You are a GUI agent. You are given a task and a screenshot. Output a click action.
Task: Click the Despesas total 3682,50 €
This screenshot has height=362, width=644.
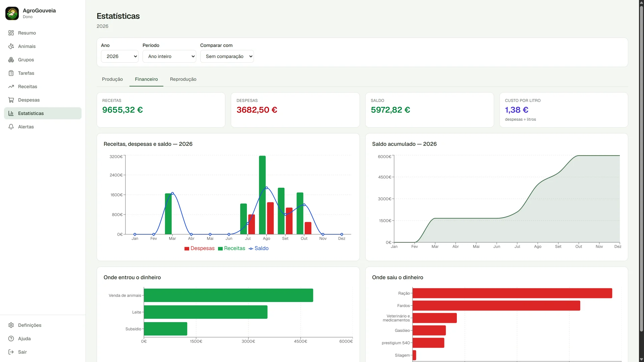(257, 110)
